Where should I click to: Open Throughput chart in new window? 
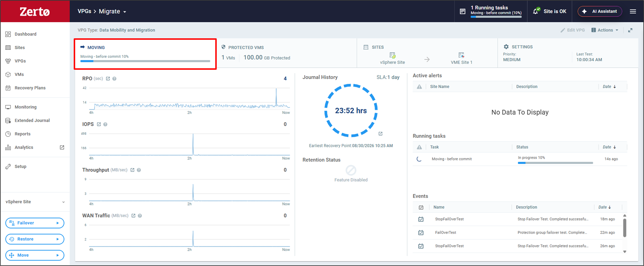point(132,170)
